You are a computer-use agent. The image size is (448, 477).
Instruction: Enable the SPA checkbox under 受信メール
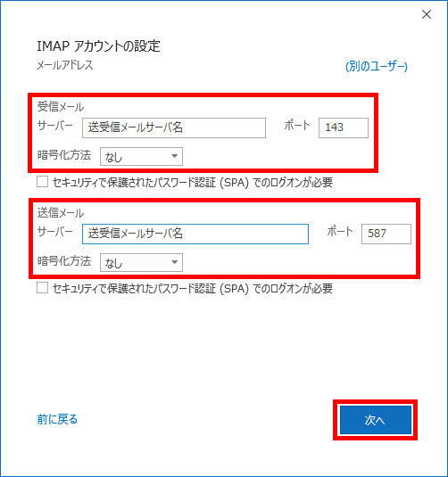point(42,182)
